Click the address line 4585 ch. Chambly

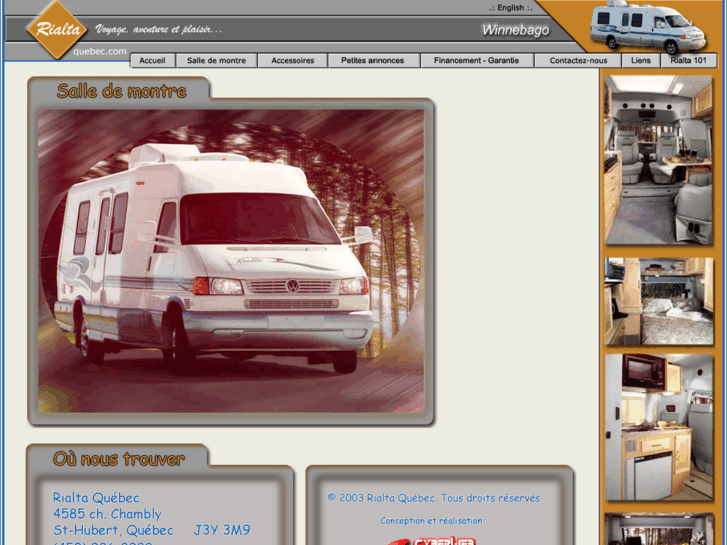pos(107,514)
